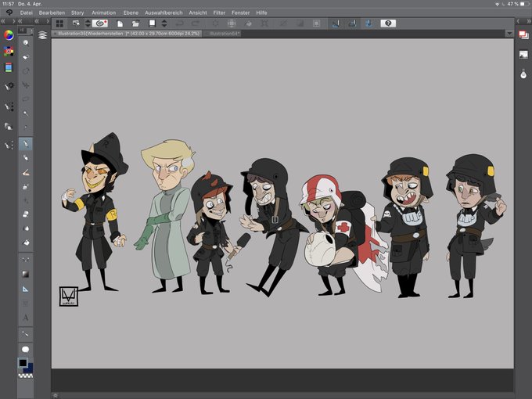Select the Text tool A

pos(26,318)
